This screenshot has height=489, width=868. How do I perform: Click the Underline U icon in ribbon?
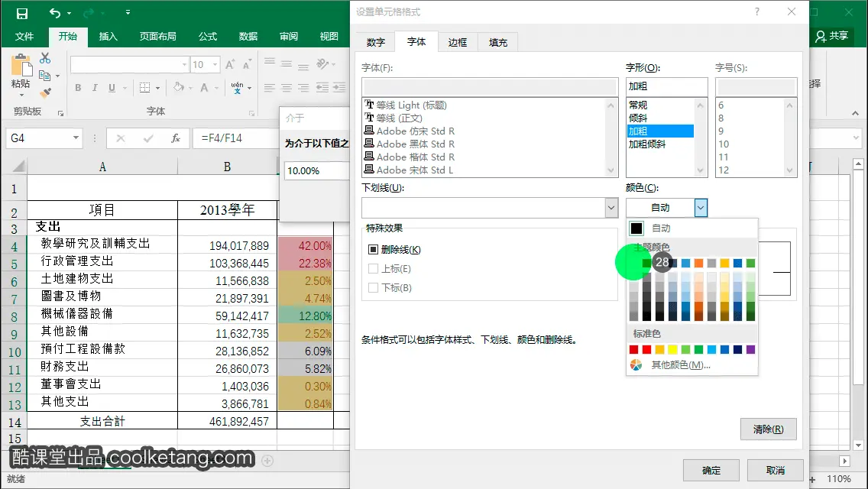112,88
